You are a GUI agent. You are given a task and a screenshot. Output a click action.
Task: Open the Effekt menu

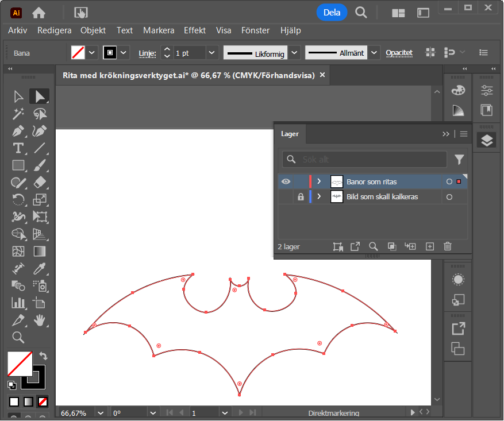coord(195,30)
